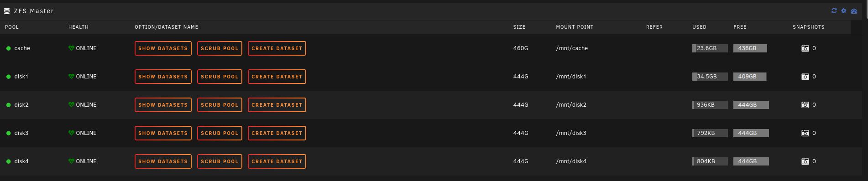
Task: Expand datasets with Show Datasets for cache
Action: (163, 48)
